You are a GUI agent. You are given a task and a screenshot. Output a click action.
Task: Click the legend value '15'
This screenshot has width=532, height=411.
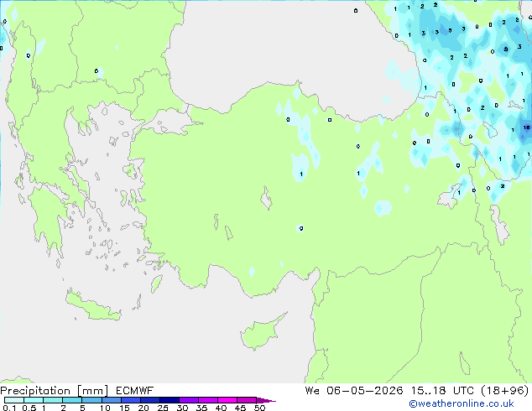[x=124, y=408]
